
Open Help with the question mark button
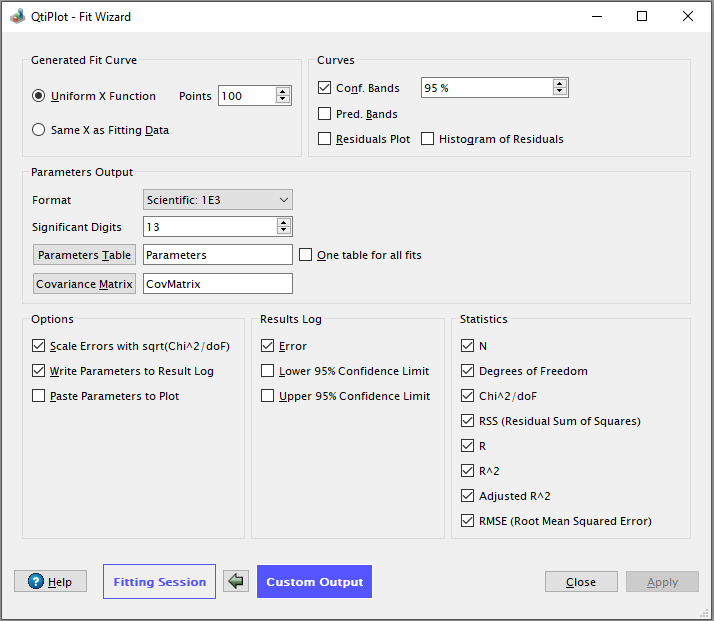50,582
